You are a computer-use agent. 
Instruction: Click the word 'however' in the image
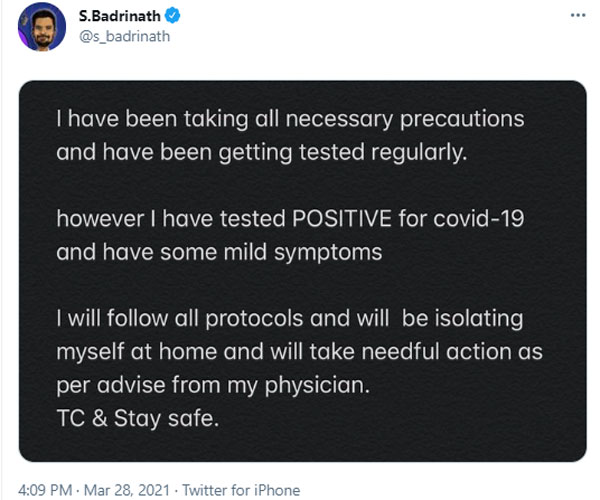pos(99,224)
